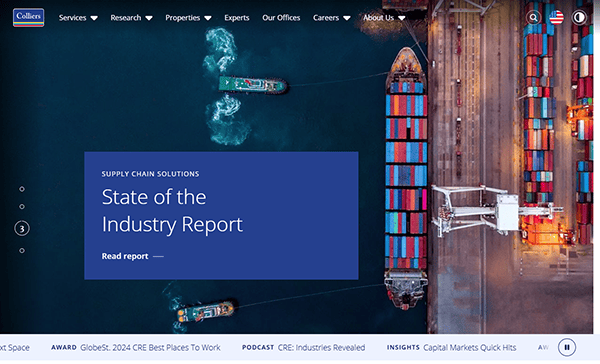Select the fourth carousel slide dot

pos(22,250)
